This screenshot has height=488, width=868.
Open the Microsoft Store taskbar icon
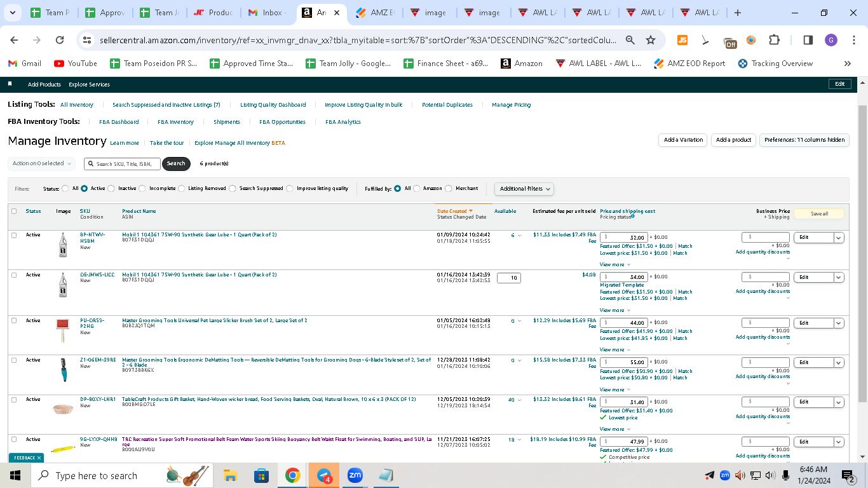(261, 475)
